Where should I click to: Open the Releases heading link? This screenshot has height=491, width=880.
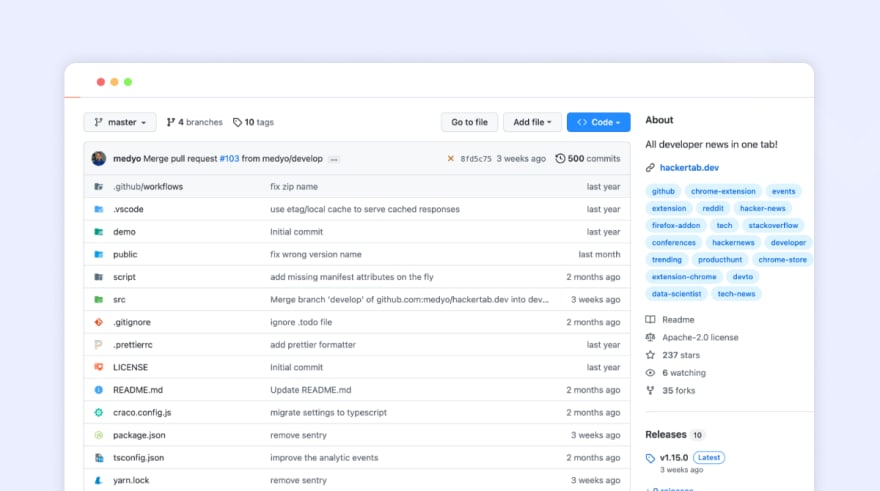pyautogui.click(x=666, y=435)
